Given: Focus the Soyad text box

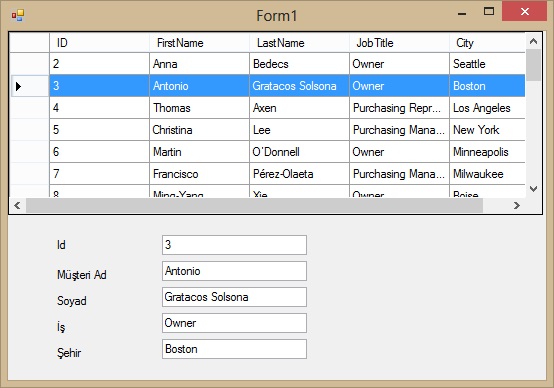Looking at the screenshot, I should pyautogui.click(x=234, y=297).
